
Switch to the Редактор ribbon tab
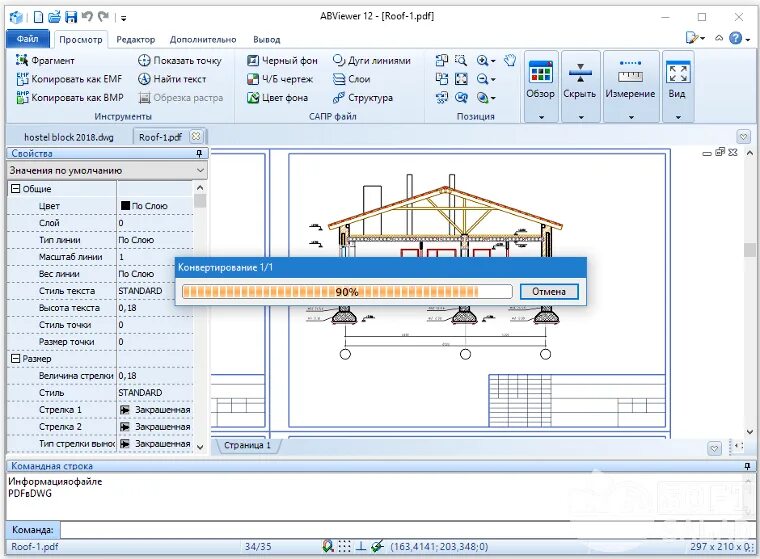pos(136,40)
